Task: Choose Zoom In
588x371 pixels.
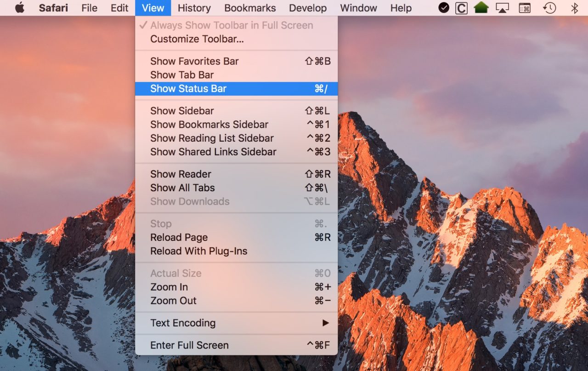Action: click(x=236, y=287)
